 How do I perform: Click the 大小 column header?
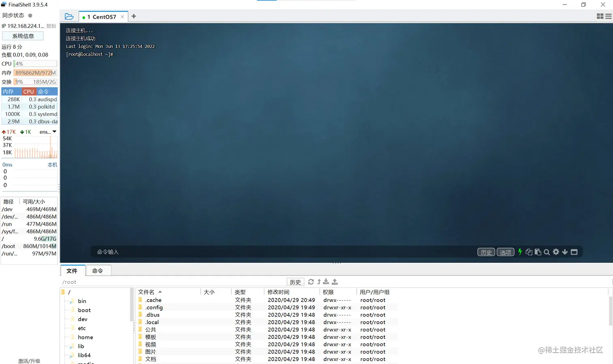click(x=216, y=292)
